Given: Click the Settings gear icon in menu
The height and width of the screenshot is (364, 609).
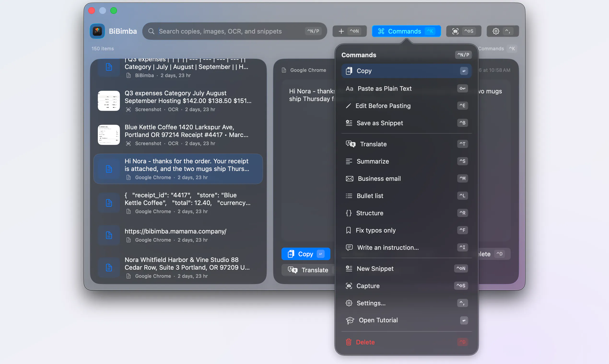Looking at the screenshot, I should coord(349,303).
